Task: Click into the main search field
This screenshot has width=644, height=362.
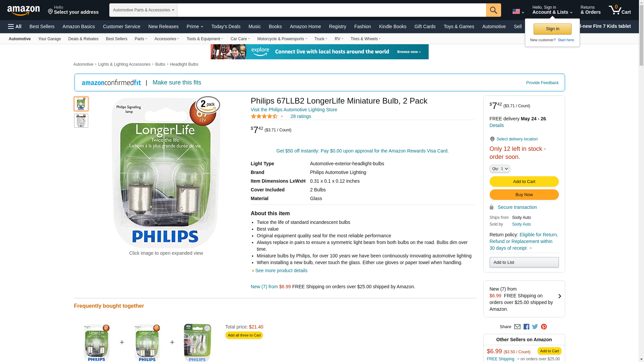Action: 331,10
